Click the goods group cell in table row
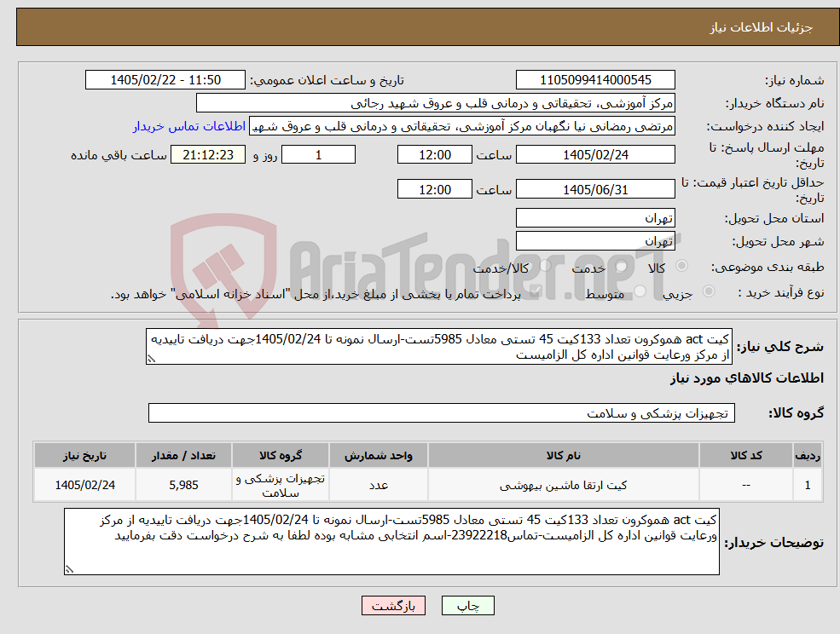This screenshot has height=634, width=840. [x=281, y=485]
